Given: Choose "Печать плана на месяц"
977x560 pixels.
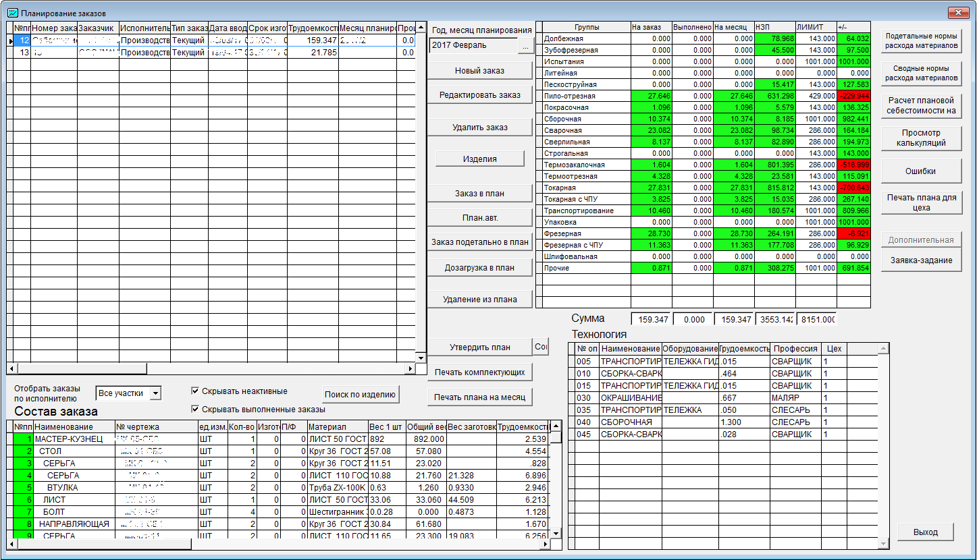Looking at the screenshot, I should (479, 397).
